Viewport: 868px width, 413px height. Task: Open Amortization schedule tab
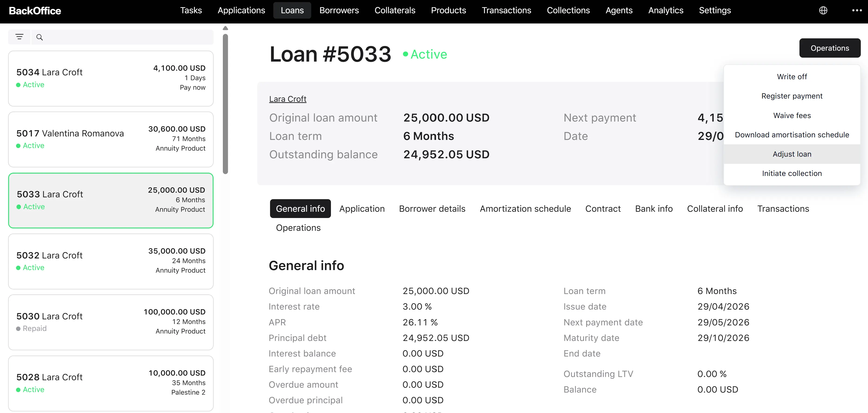525,209
